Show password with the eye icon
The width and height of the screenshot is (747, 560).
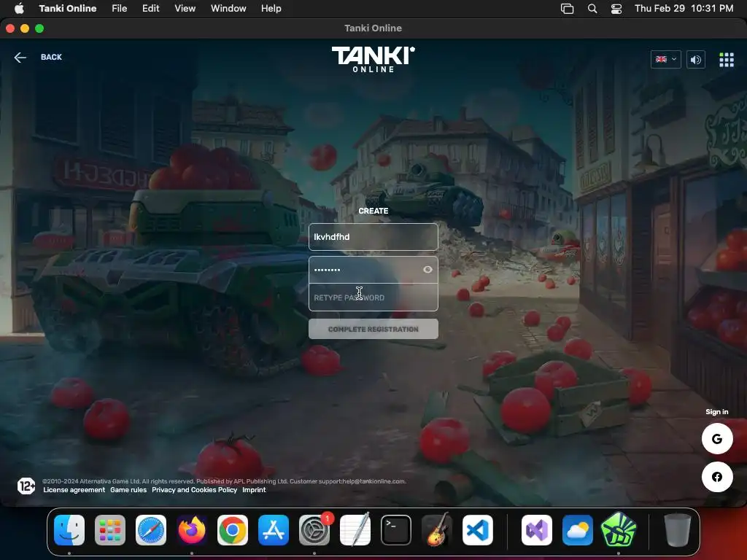pos(427,270)
